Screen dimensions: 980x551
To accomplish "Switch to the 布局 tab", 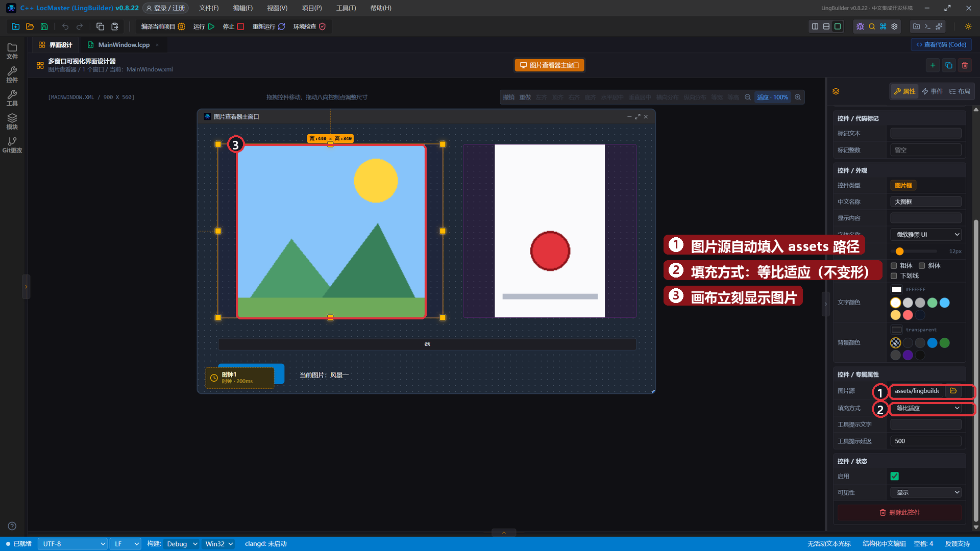I will [x=960, y=91].
